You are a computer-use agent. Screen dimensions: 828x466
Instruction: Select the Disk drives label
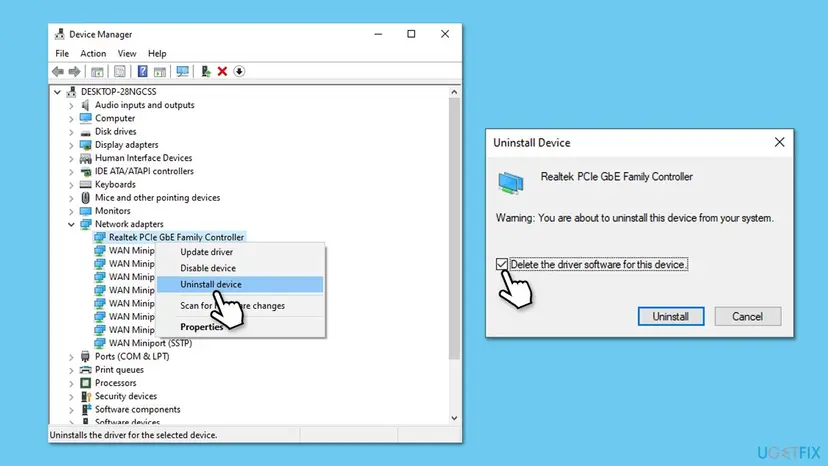[116, 132]
